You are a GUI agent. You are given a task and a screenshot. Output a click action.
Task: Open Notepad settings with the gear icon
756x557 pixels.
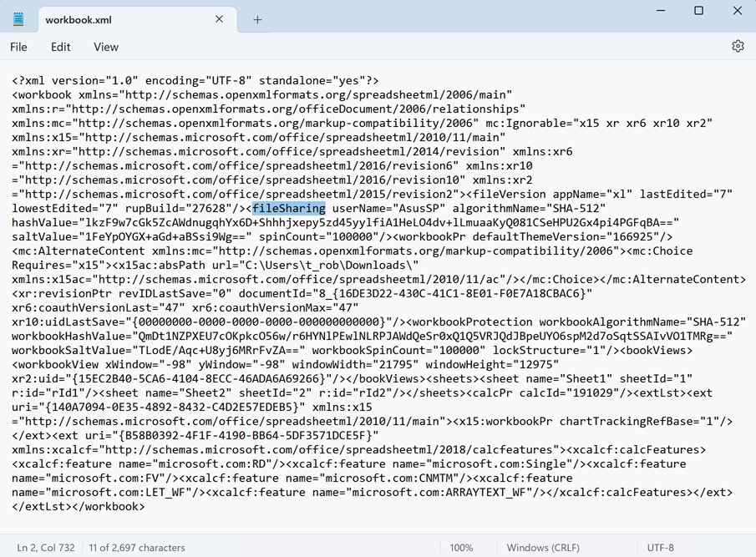pyautogui.click(x=738, y=47)
